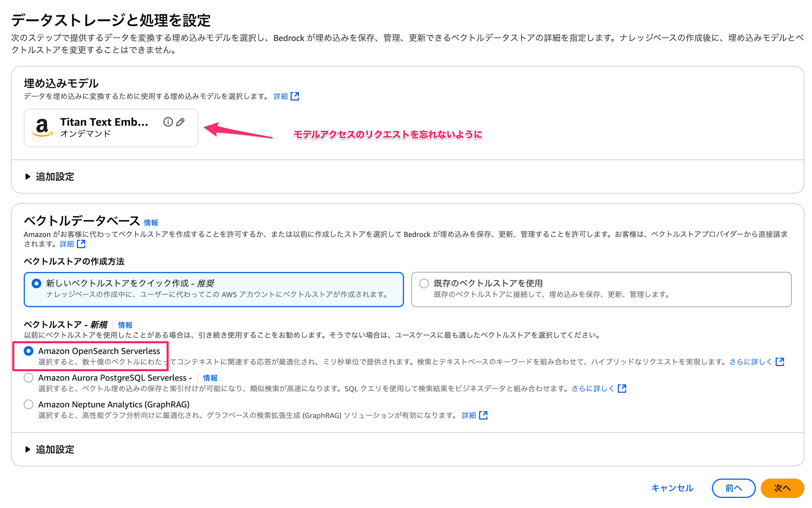Click the 埋め込みモデル section heading
This screenshot has width=812, height=508.
[61, 83]
